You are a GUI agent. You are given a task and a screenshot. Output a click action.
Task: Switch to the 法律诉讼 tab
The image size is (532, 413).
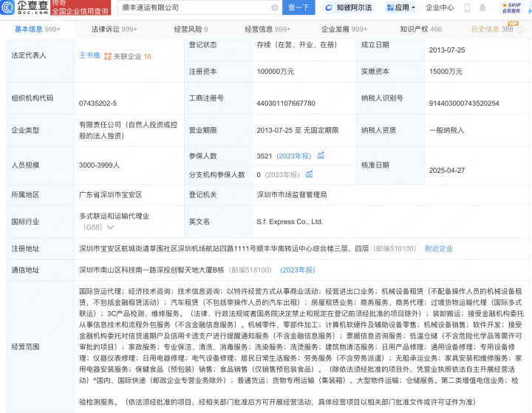114,30
